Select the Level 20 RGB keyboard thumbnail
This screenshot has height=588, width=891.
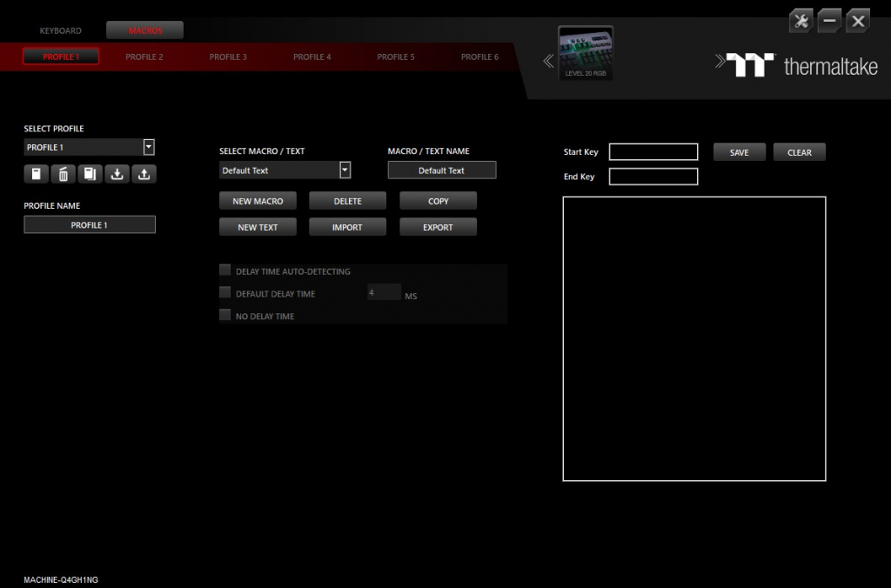(586, 53)
